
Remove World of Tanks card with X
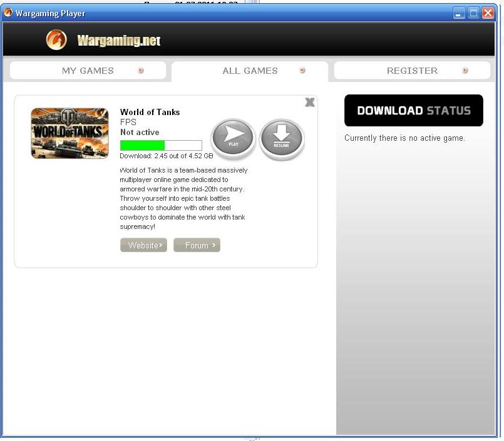(310, 103)
